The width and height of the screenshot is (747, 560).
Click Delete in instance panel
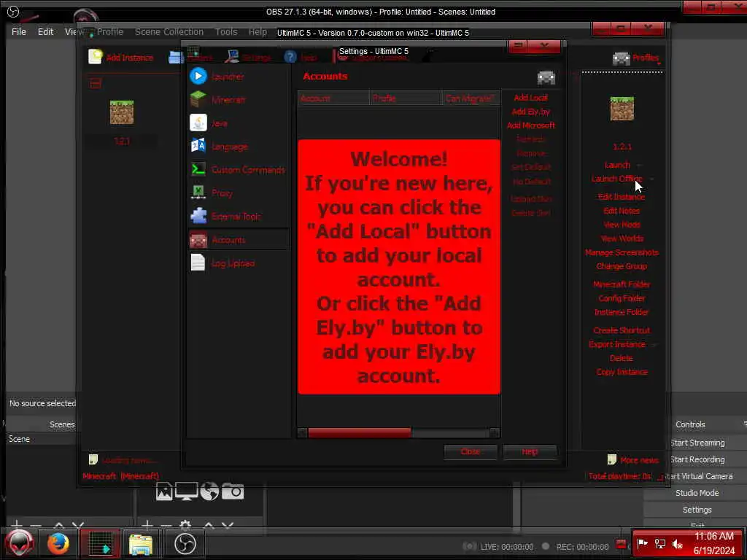[x=622, y=358]
